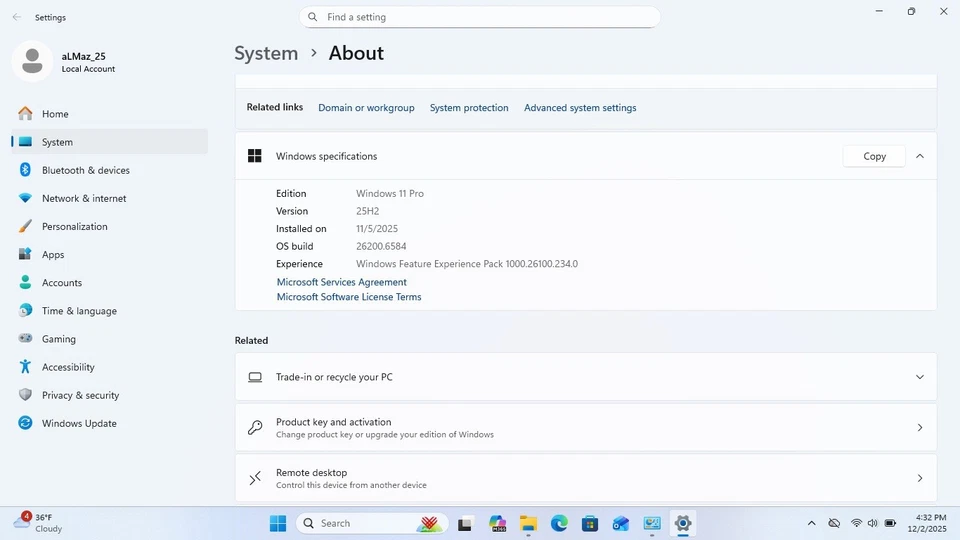Click the back arrow in title bar
The height and width of the screenshot is (540, 960).
(17, 17)
